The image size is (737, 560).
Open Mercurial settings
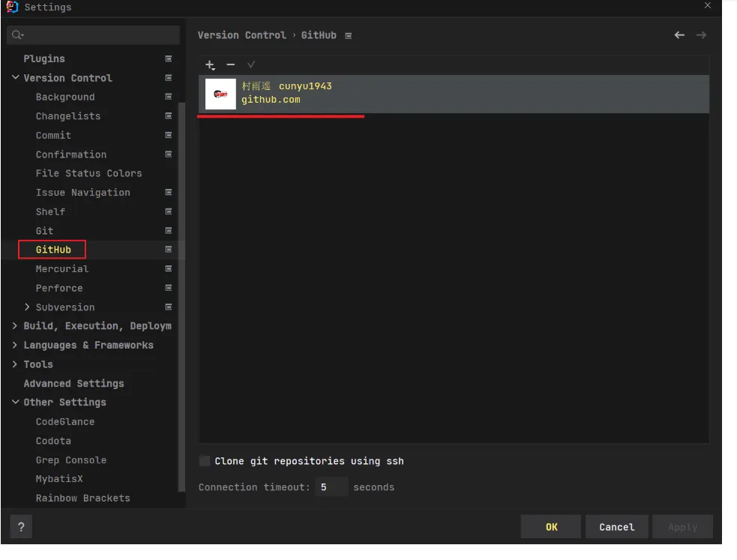tap(62, 268)
